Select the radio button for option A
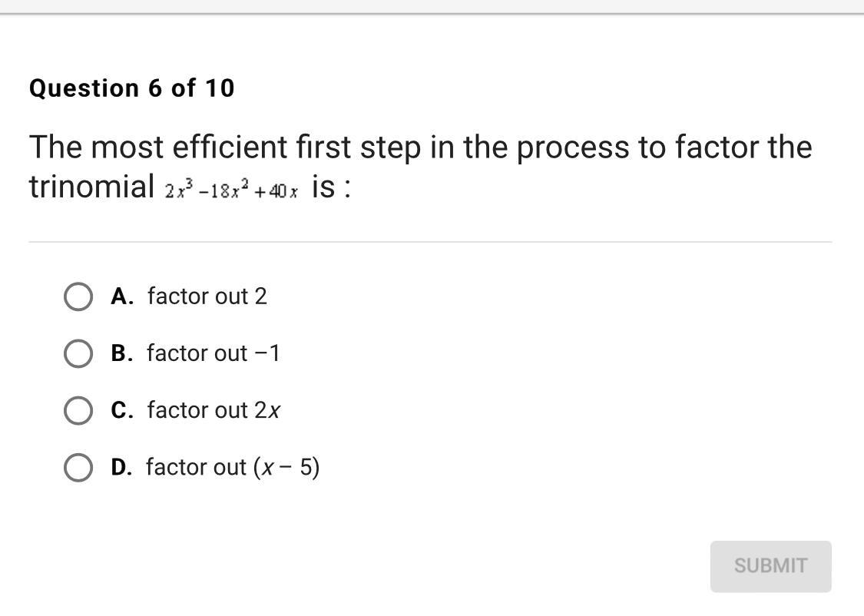The width and height of the screenshot is (864, 616). [x=78, y=296]
